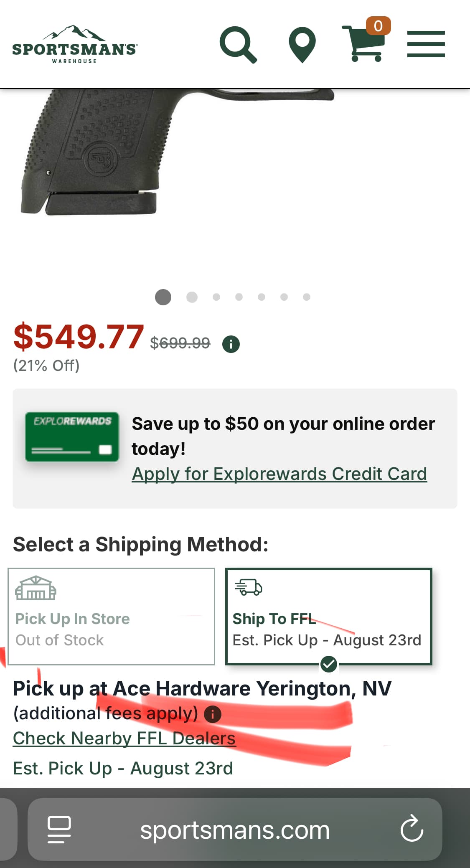
Task: Reload the page in browser
Action: [x=412, y=829]
